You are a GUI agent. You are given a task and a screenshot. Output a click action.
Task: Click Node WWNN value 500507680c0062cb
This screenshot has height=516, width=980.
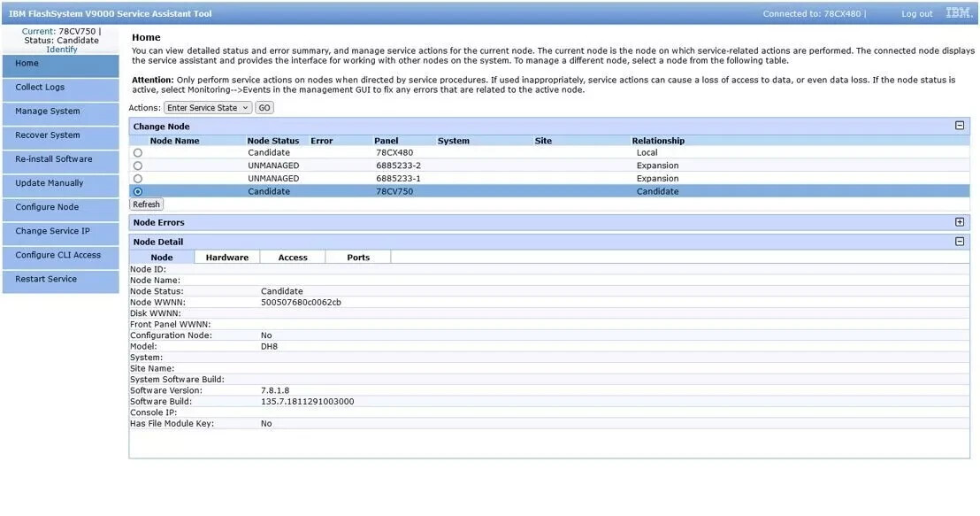point(301,302)
